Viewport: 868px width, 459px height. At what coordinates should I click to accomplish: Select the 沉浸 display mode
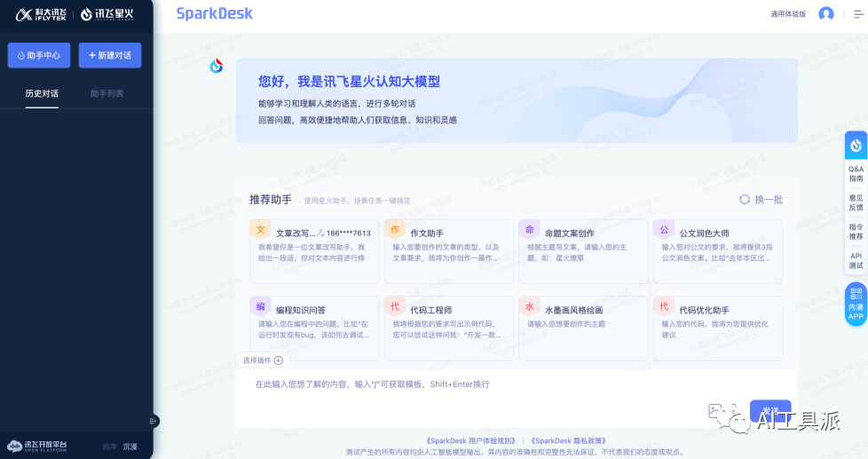(x=130, y=447)
